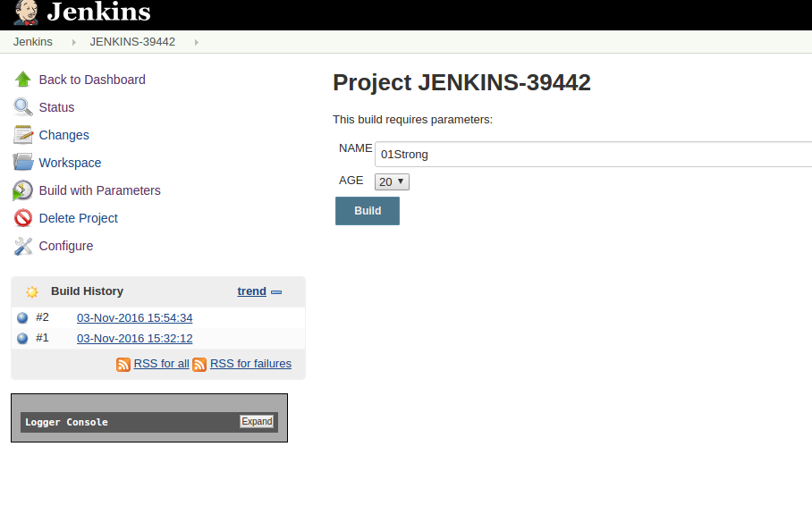Image resolution: width=812 pixels, height=531 pixels.
Task: Open build 03-Nov-2016 15:54:34
Action: point(135,317)
